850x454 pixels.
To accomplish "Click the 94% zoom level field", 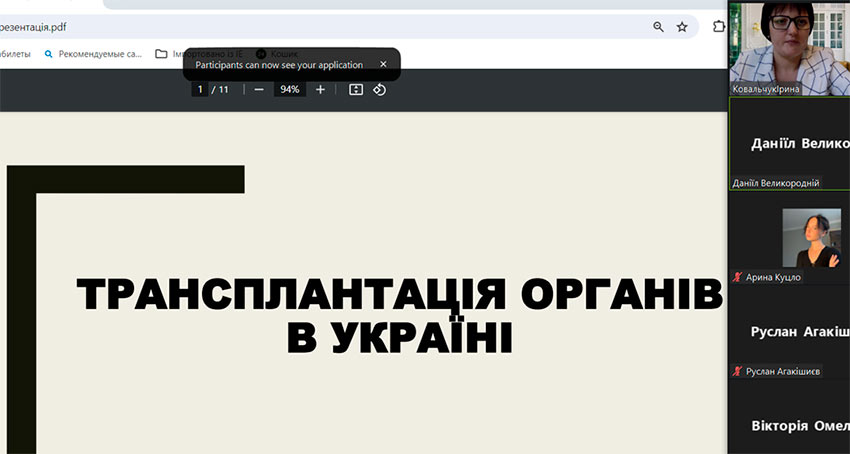I will pos(290,90).
